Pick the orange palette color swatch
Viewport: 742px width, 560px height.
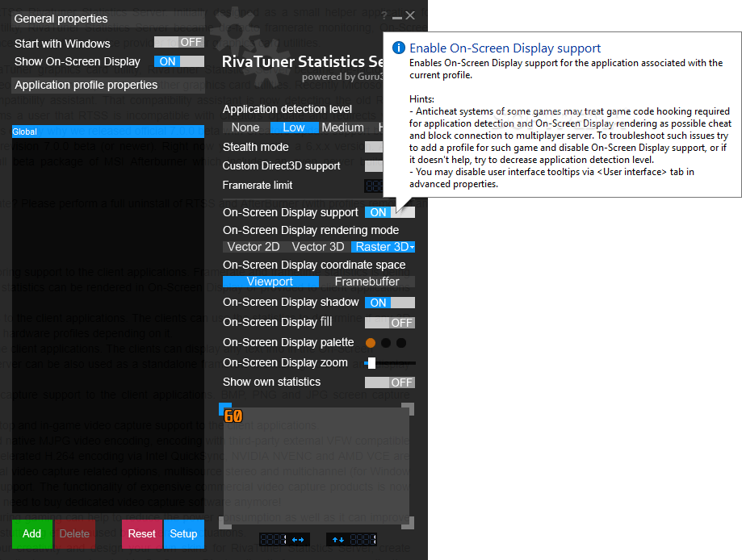[371, 343]
